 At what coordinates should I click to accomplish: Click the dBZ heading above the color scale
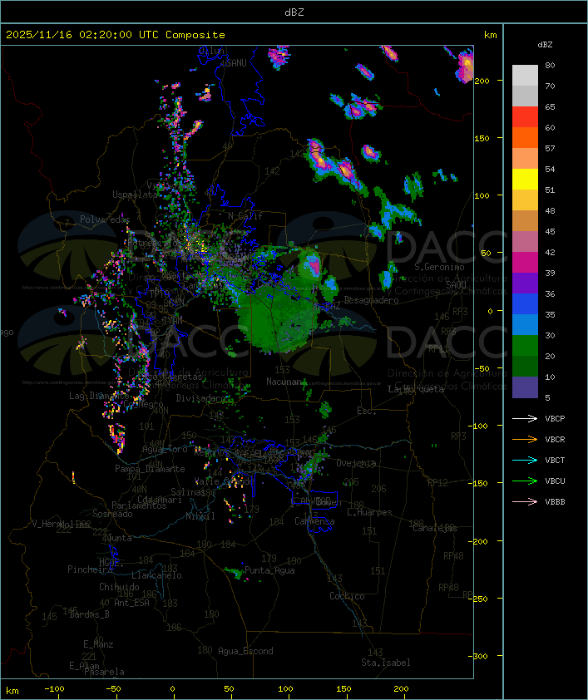click(545, 45)
